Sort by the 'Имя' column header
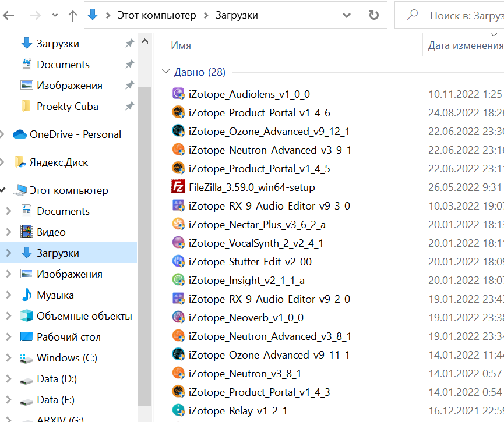Screen dimensions: 504x422 point(181,45)
